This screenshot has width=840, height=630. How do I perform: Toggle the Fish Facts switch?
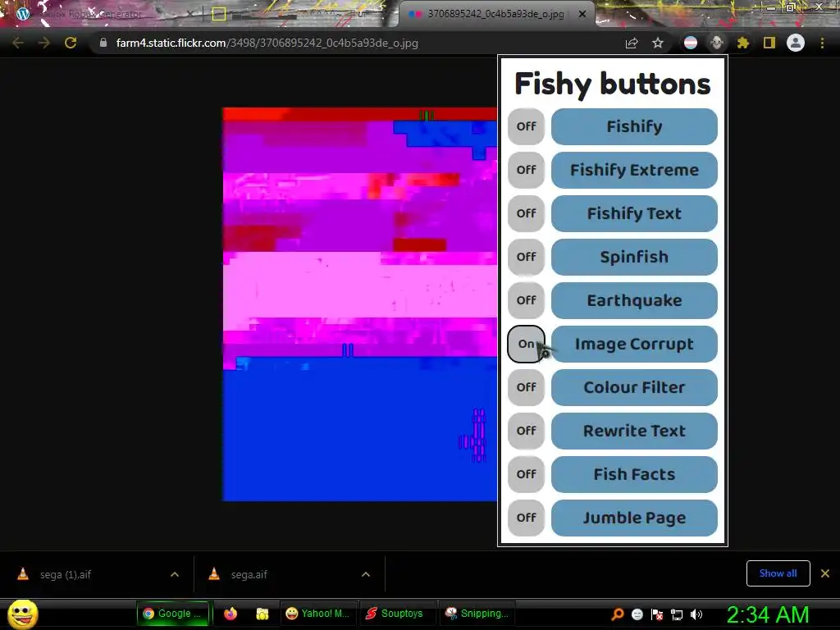click(526, 474)
